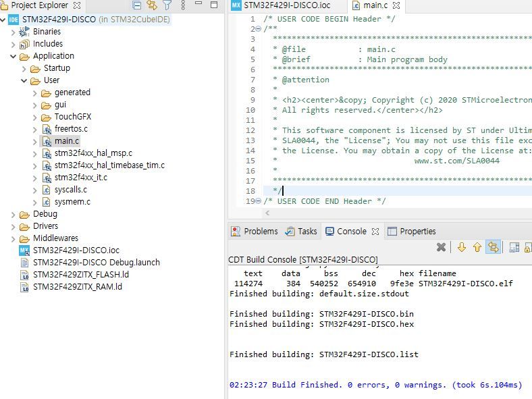
Task: Toggle the console wrap/link button
Action: pyautogui.click(x=493, y=247)
